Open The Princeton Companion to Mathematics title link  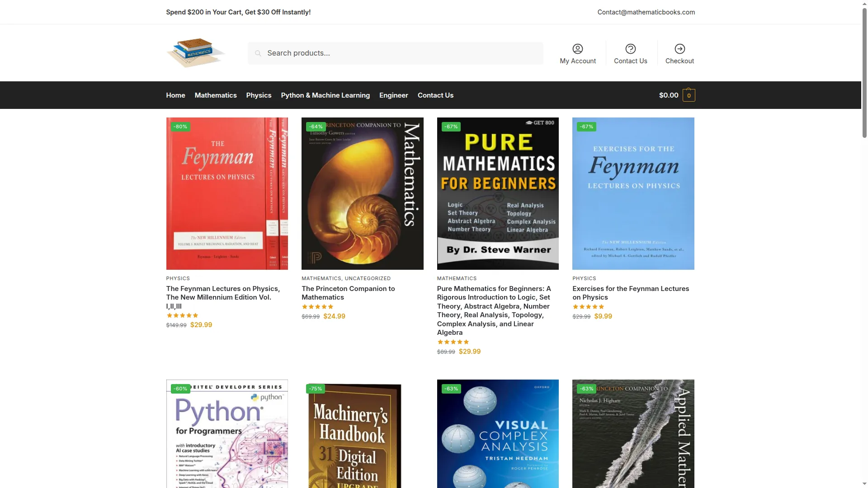pos(348,293)
